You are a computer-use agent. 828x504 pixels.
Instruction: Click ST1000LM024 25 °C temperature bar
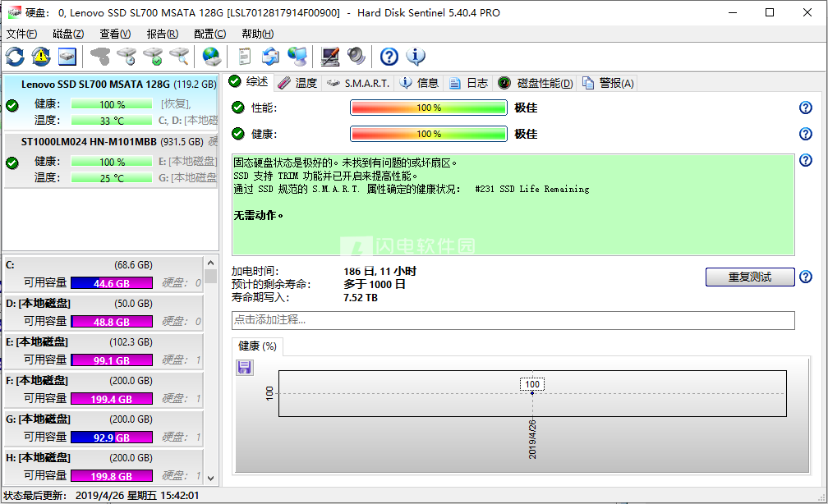[112, 178]
